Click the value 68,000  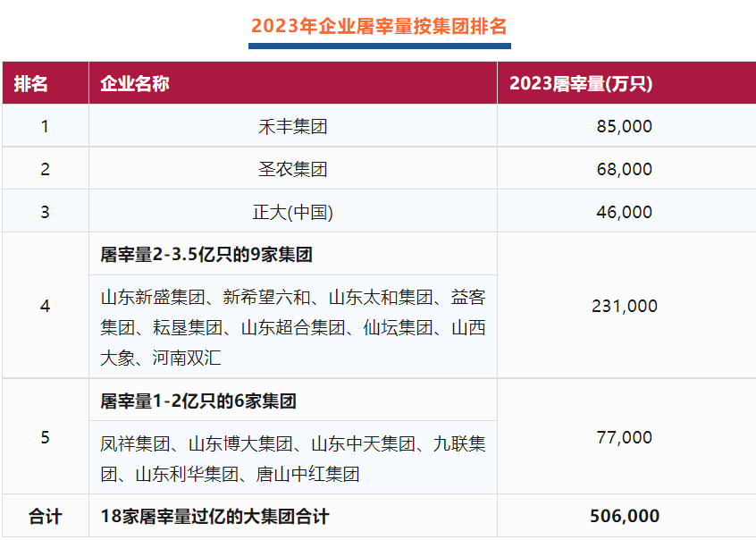click(624, 169)
